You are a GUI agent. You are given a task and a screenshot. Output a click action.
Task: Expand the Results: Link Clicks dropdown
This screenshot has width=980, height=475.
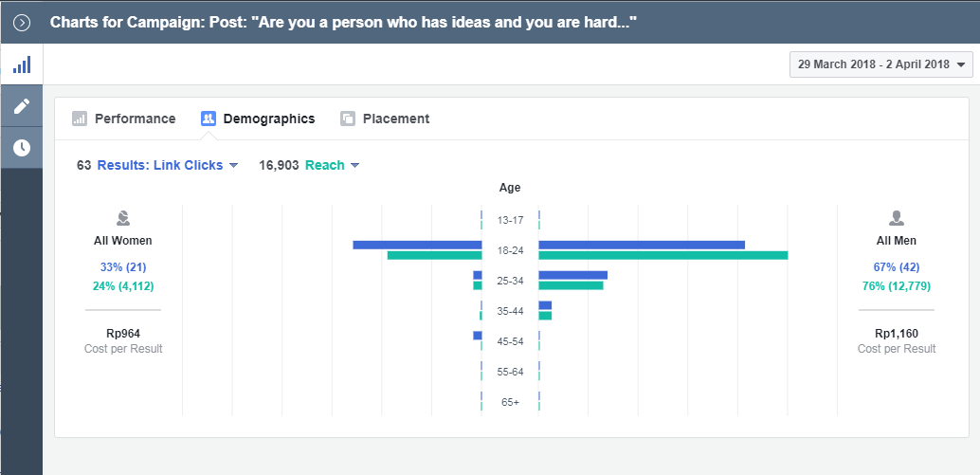[x=168, y=166]
